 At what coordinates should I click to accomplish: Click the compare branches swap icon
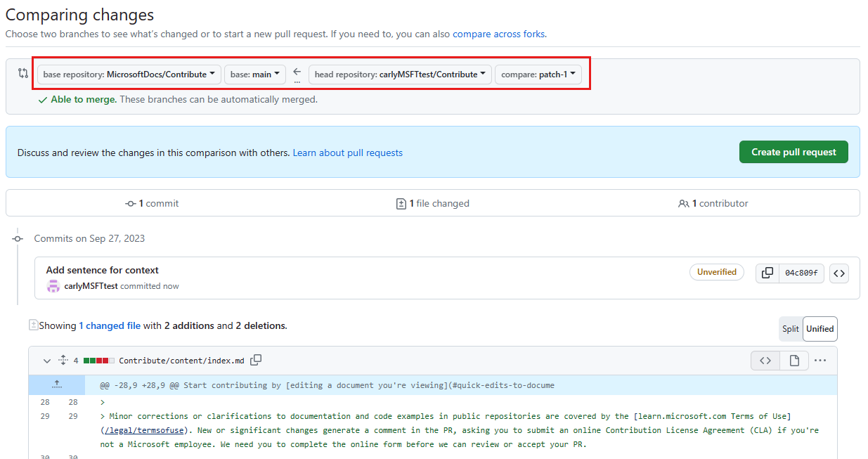pos(23,73)
